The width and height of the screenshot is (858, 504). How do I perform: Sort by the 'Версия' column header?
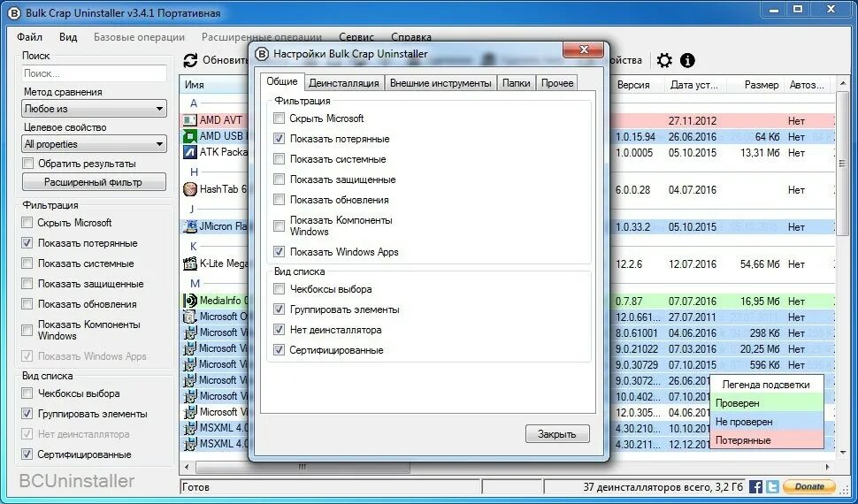pos(633,85)
